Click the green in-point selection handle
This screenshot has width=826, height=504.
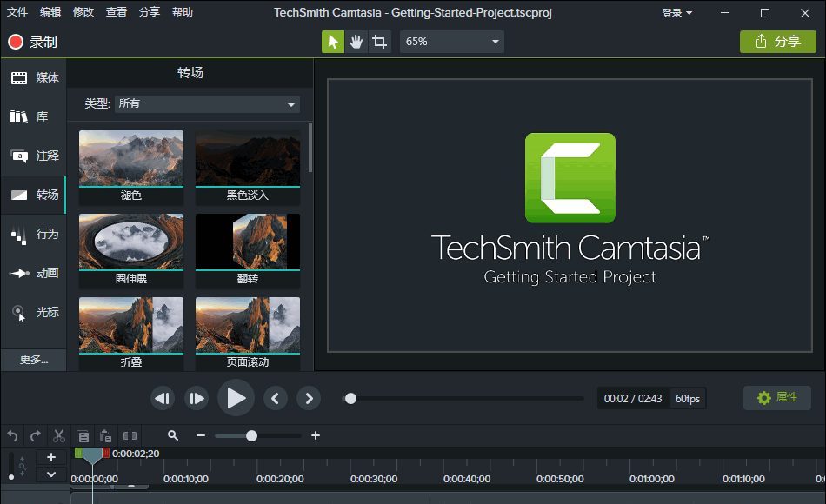tap(78, 453)
